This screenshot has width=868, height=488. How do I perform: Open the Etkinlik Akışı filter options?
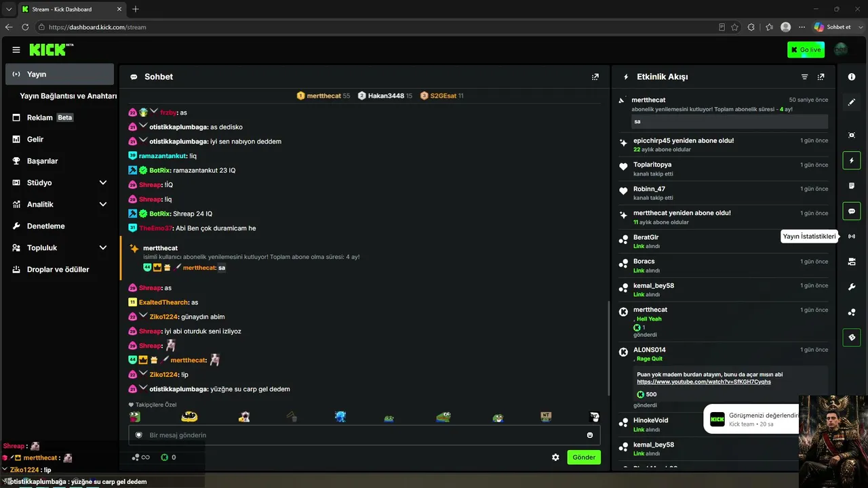(804, 77)
